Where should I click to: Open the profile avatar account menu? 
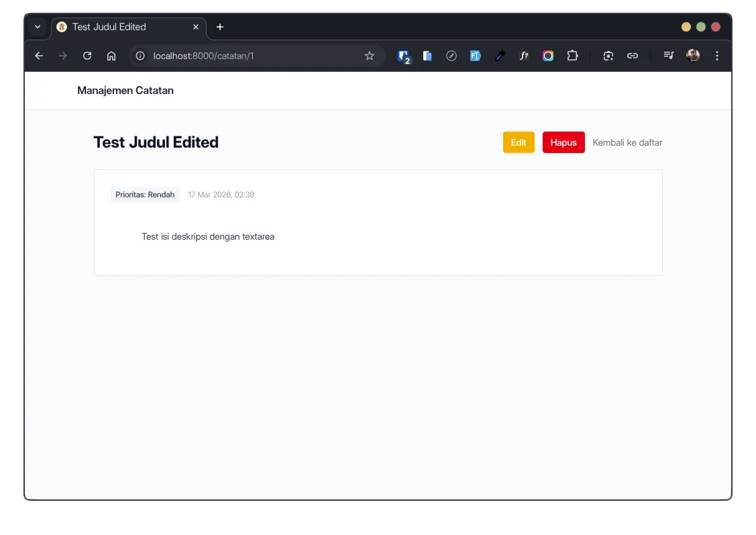click(692, 56)
